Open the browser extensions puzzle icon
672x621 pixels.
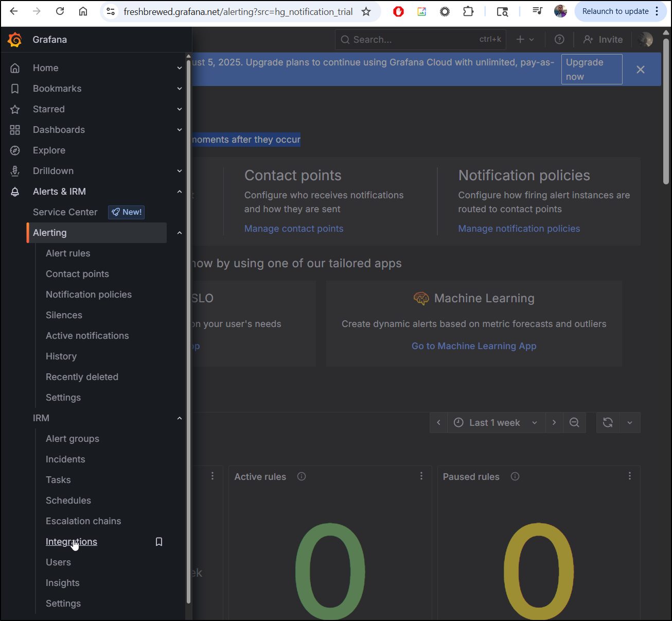(x=468, y=11)
